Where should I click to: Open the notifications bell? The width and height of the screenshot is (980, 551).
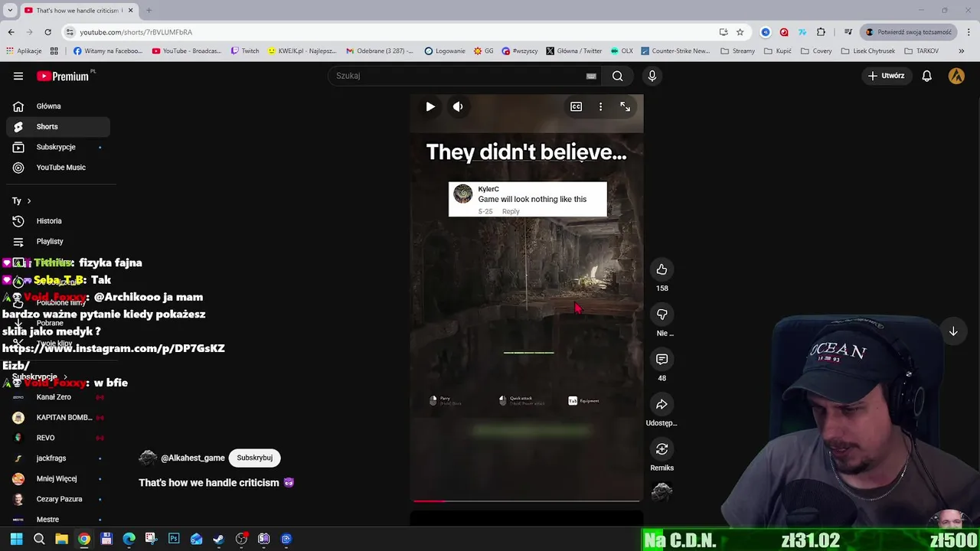926,76
